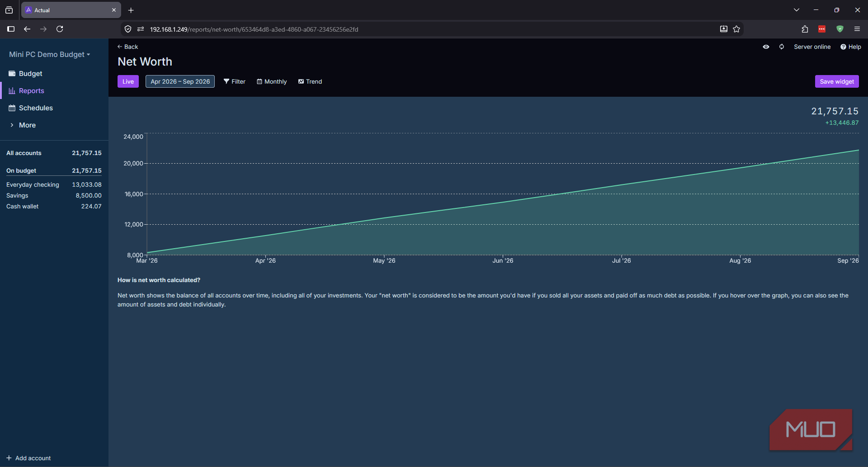Toggle privacy mode eye icon
This screenshot has height=467, width=868.
766,47
